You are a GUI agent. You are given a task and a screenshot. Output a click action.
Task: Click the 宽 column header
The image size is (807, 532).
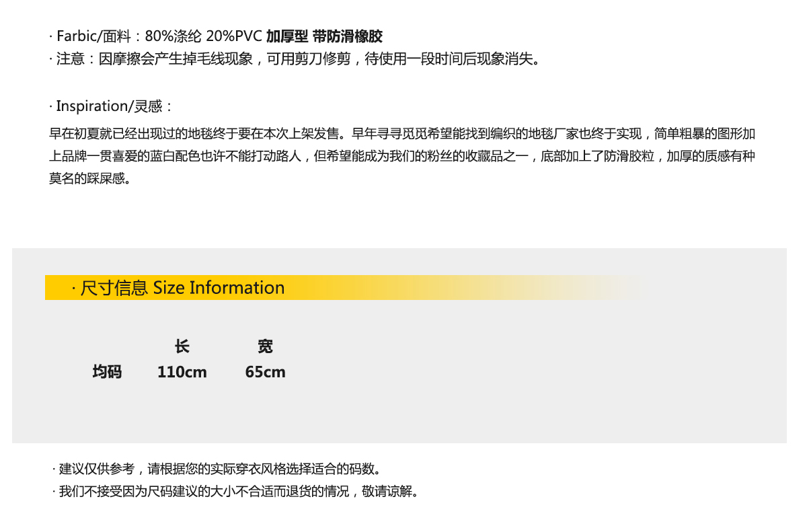[265, 347]
